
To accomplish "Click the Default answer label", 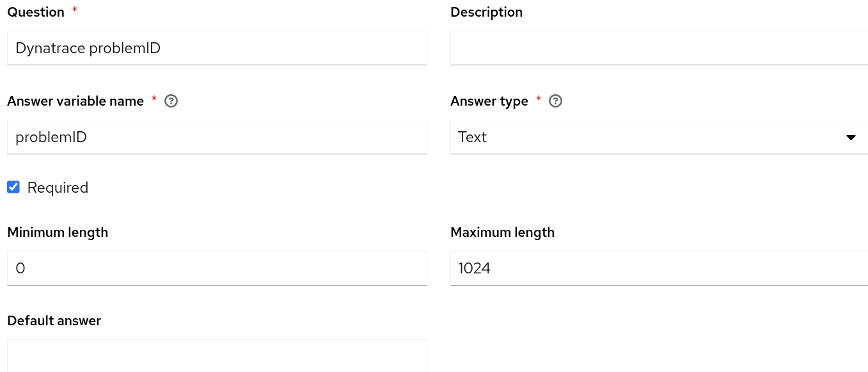I will [x=54, y=321].
